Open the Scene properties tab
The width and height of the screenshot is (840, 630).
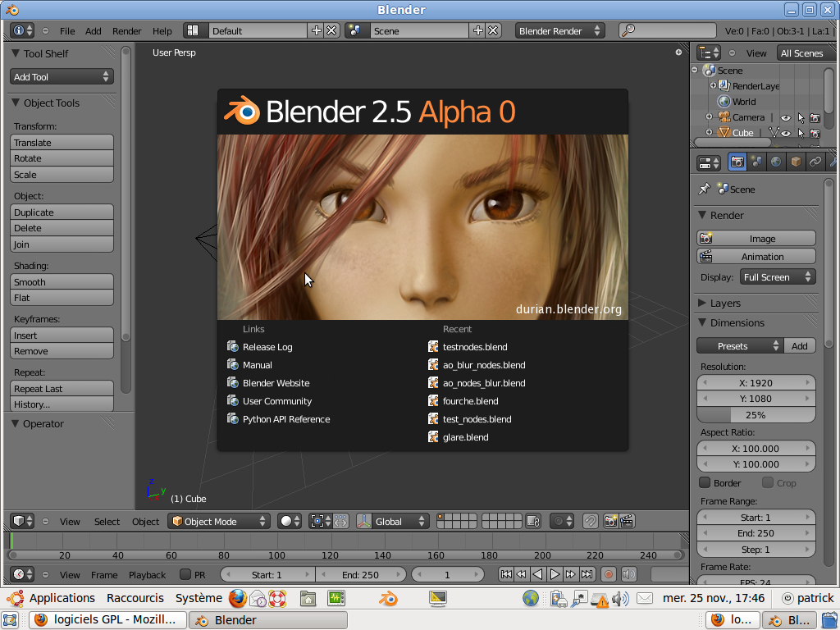tap(756, 162)
